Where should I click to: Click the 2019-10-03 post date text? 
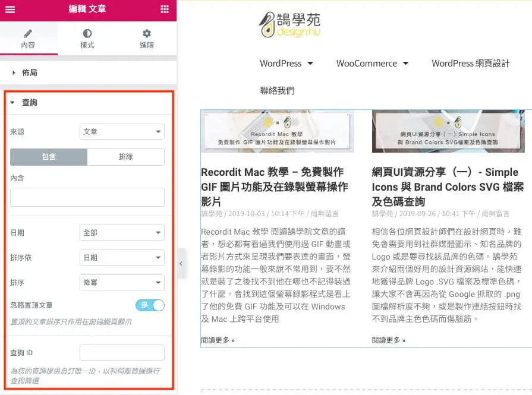246,214
